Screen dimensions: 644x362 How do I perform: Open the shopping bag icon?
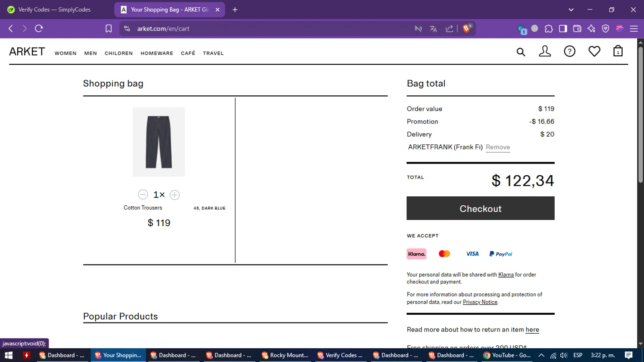[618, 51]
